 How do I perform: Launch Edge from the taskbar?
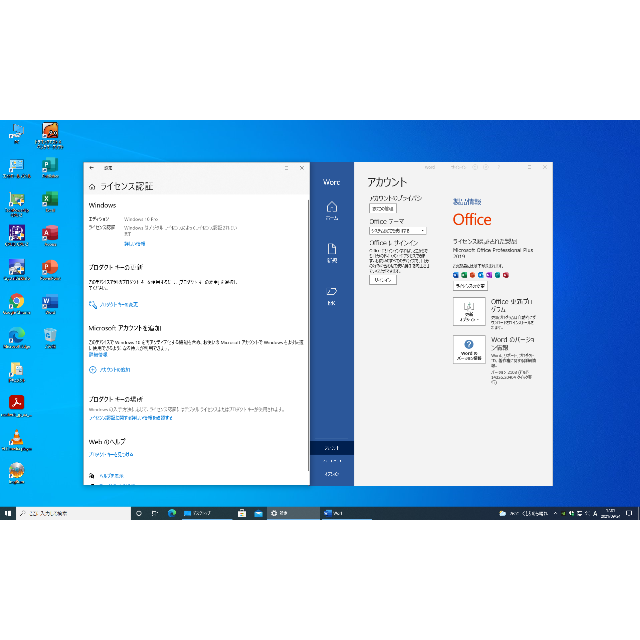tap(172, 513)
